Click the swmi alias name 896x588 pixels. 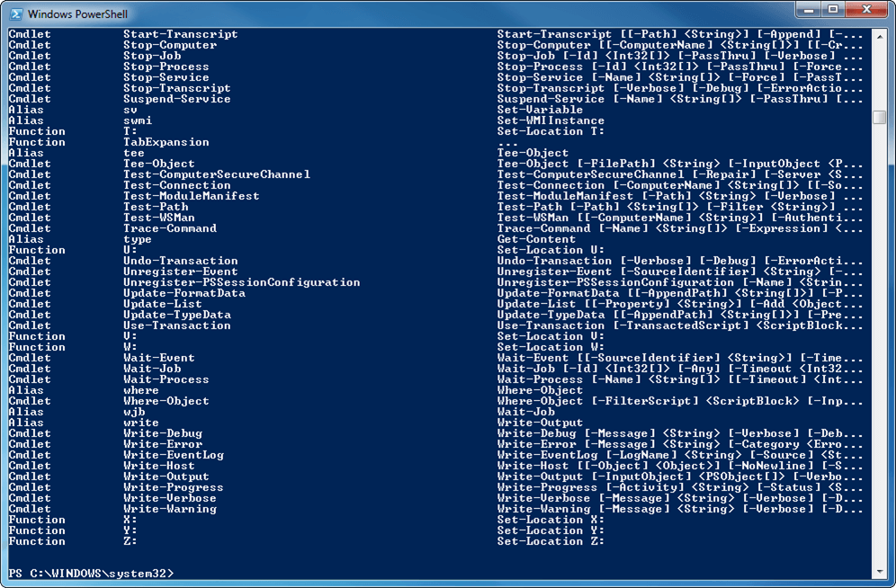[138, 120]
